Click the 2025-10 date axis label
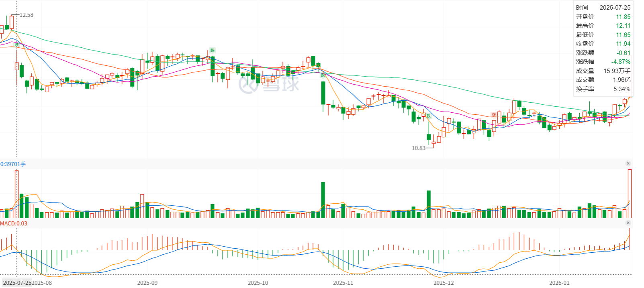 (258, 283)
